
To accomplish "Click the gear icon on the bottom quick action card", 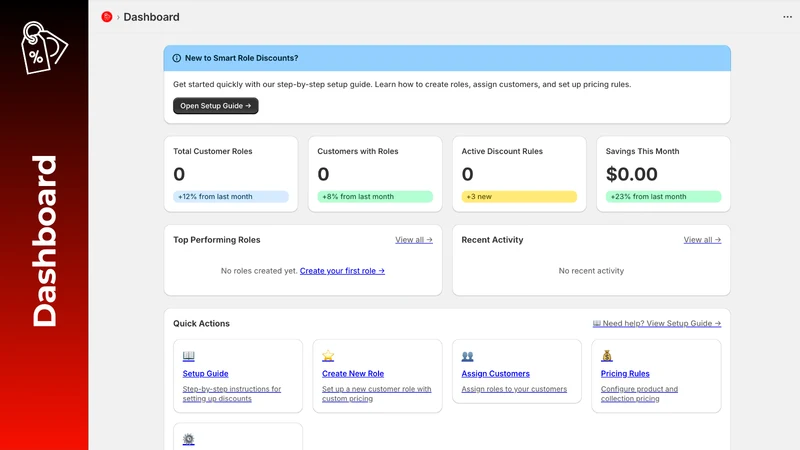I will [x=189, y=439].
